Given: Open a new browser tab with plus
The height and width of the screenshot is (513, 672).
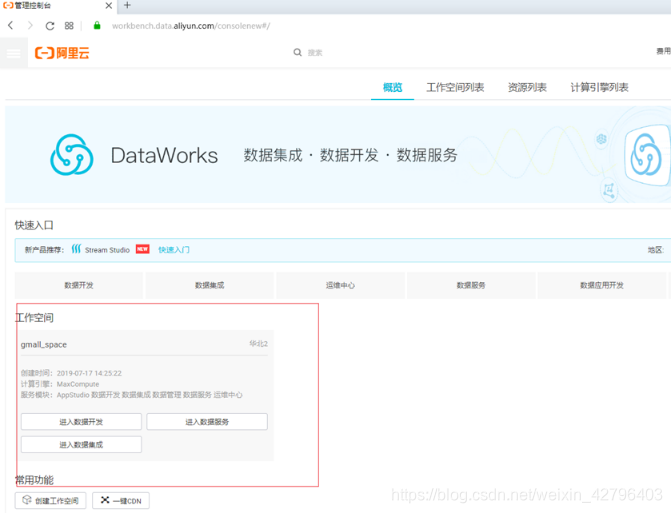Looking at the screenshot, I should 127,5.
